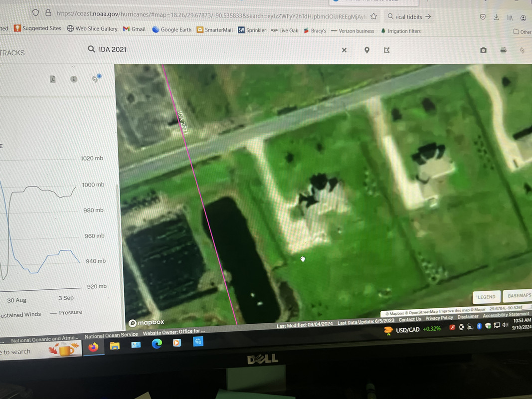Screen dimensions: 532x399
Task: Click the pink IDA 2021 track line label
Action: pyautogui.click(x=182, y=123)
